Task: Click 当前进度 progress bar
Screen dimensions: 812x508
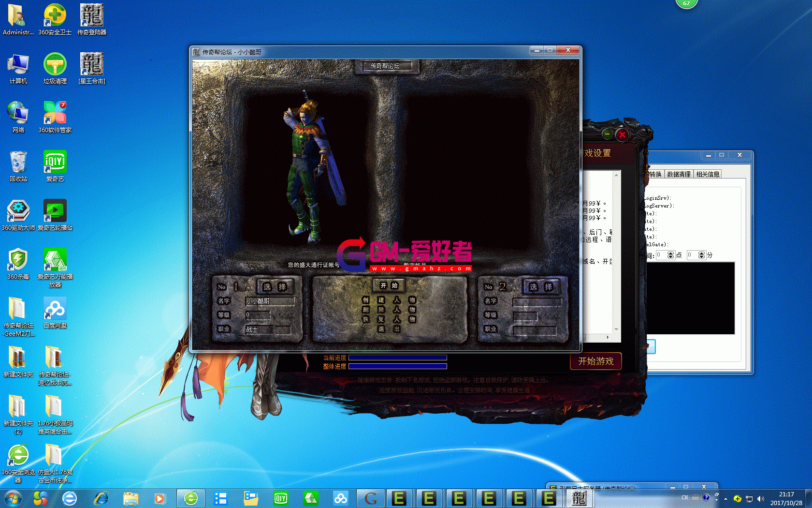Action: coord(398,358)
